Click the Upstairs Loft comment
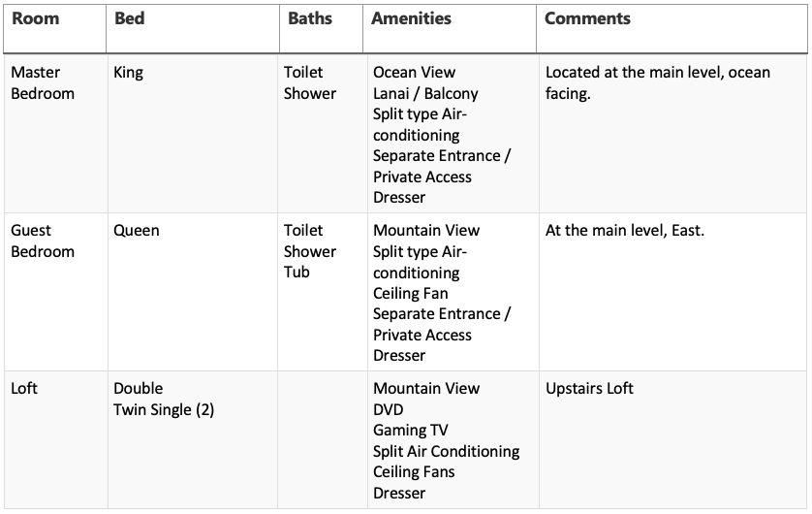 tap(589, 388)
